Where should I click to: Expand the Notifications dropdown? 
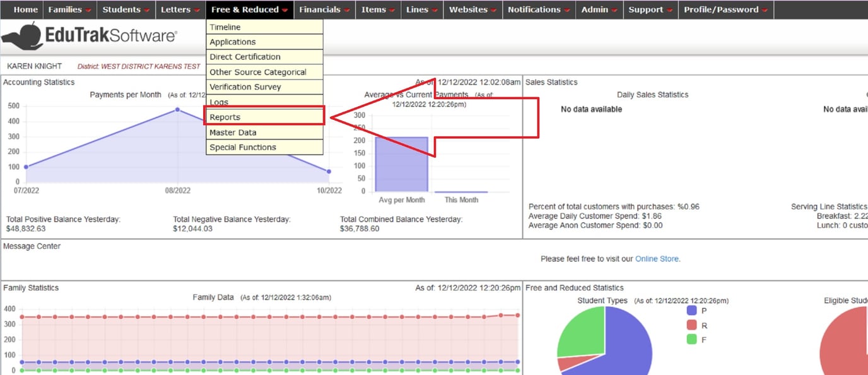pos(539,9)
